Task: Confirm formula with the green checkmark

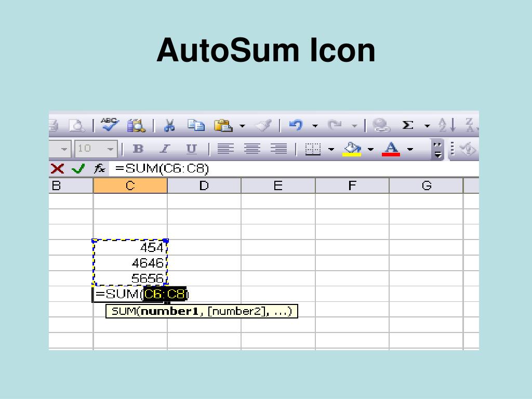Action: 78,168
